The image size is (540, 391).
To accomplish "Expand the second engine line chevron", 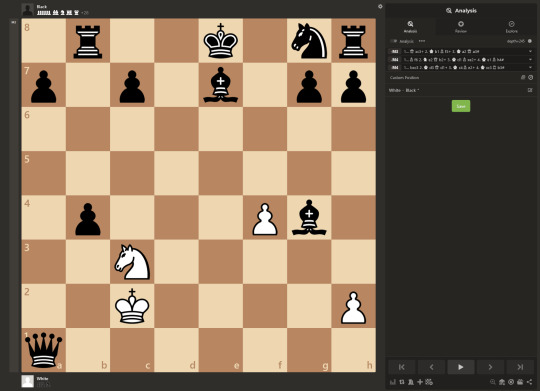I will tap(530, 59).
